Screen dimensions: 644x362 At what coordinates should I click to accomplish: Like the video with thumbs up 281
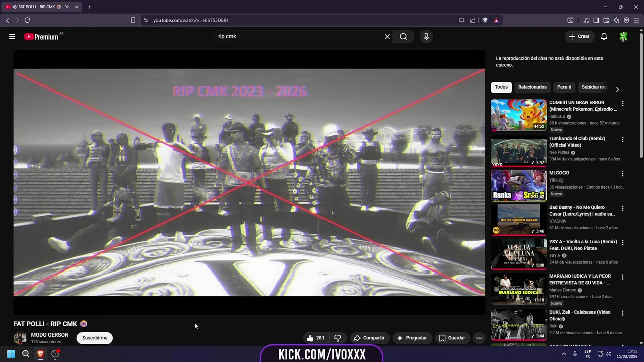click(316, 338)
